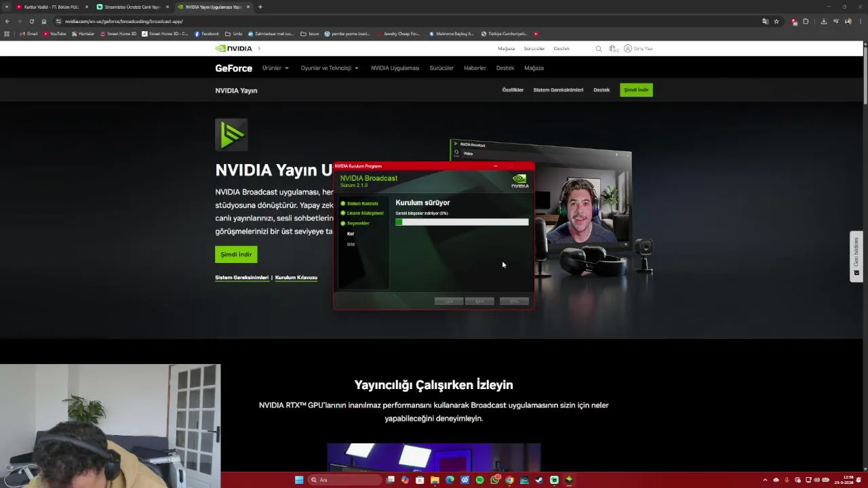Open the YouTube bookmark
The width and height of the screenshot is (868, 488).
55,33
